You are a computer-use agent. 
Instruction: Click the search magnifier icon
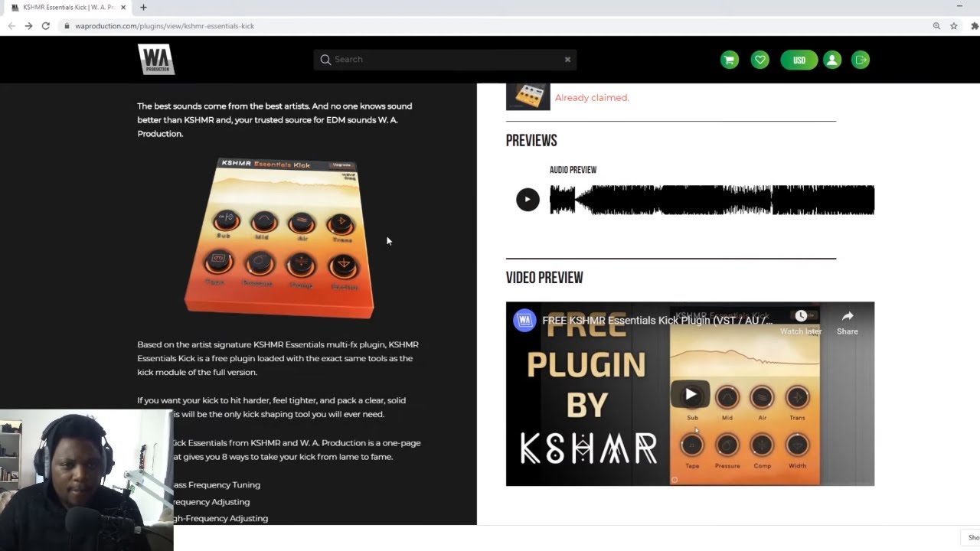(x=325, y=59)
